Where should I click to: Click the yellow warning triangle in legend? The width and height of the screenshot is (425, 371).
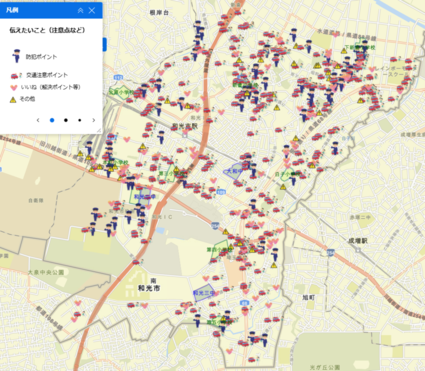pos(13,99)
